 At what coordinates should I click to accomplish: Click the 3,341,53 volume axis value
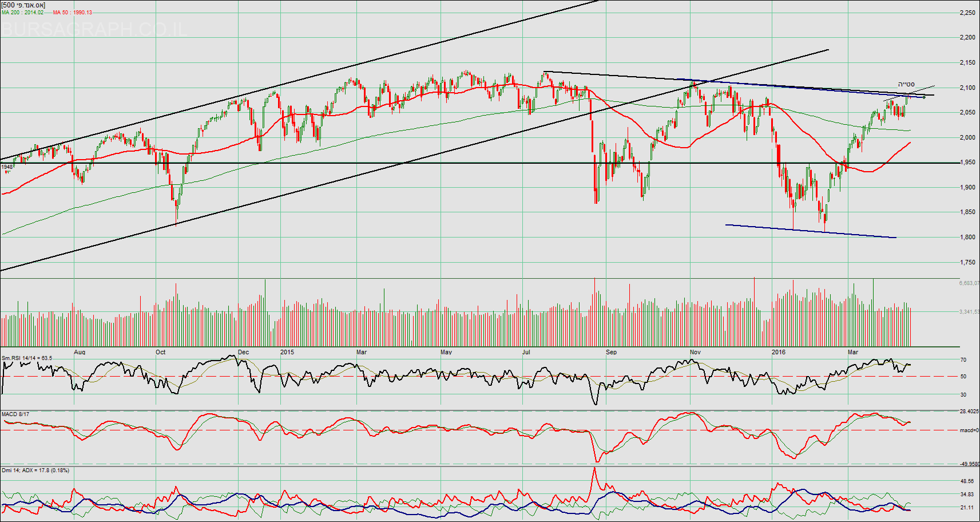pos(969,312)
